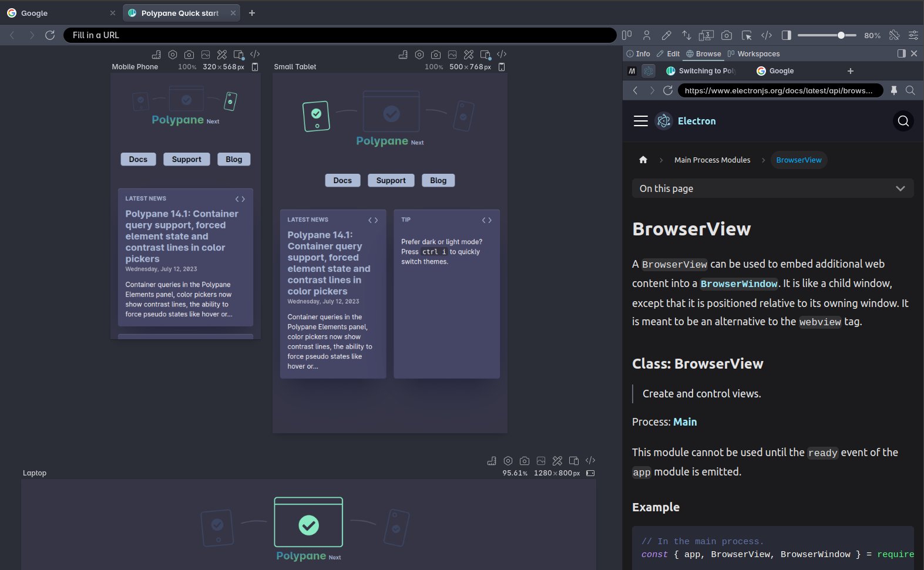Pin the Electron browse panel URL
The height and width of the screenshot is (570, 924).
click(894, 90)
